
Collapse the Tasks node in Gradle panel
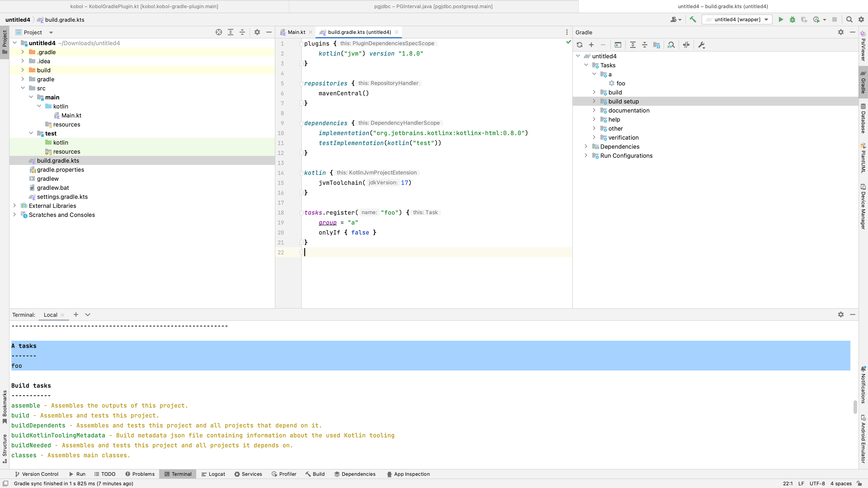click(586, 65)
